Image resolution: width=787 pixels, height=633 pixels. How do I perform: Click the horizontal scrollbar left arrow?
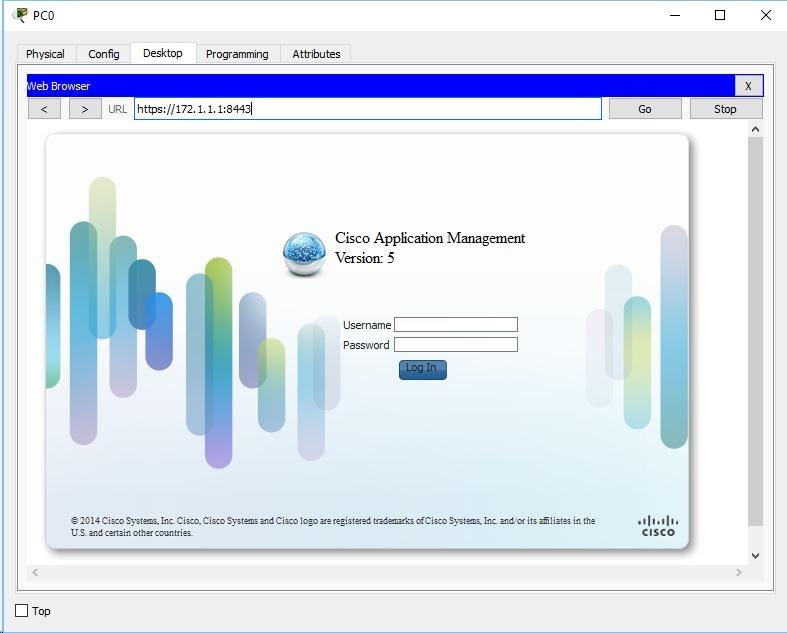(35, 572)
